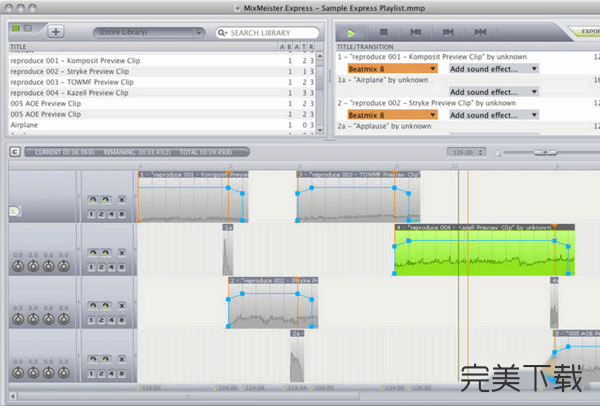Screen dimensions: 600x406
Task: Remove track one using its X button
Action: point(122,199)
